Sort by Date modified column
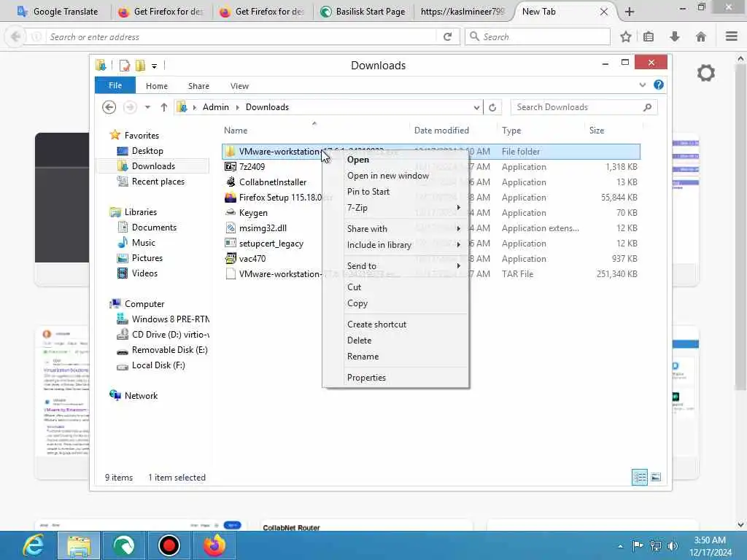 click(x=441, y=131)
